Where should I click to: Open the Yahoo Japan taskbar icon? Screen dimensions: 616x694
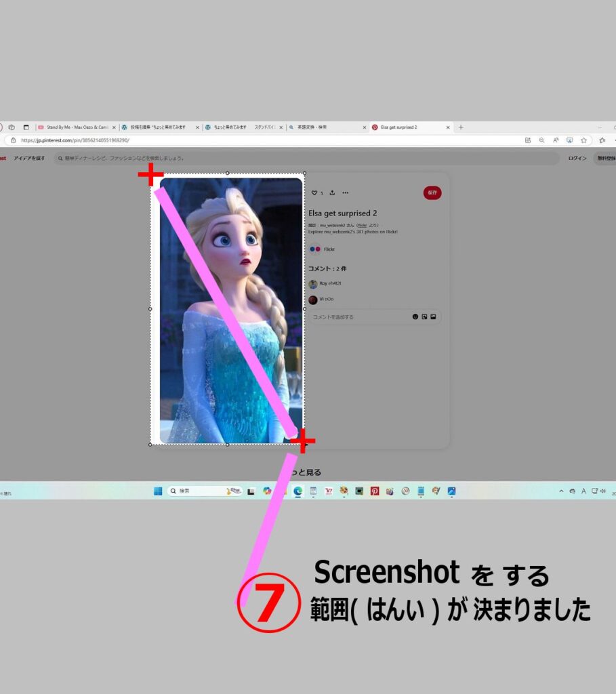pyautogui.click(x=329, y=491)
